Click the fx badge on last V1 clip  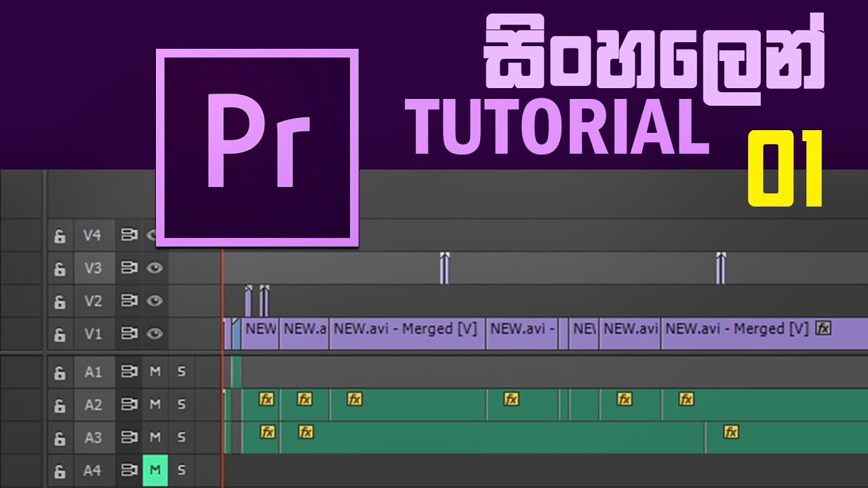pyautogui.click(x=823, y=329)
